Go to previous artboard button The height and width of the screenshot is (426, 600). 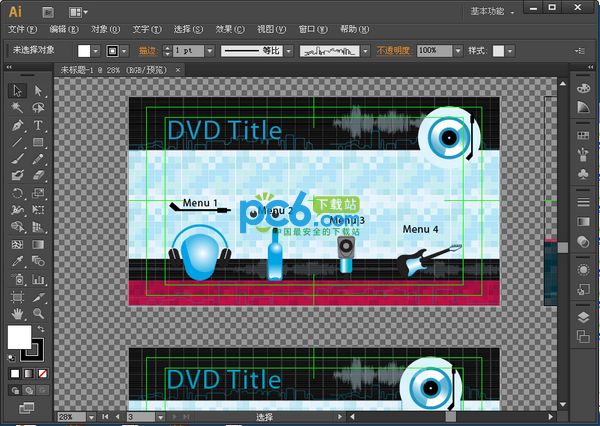pos(117,417)
